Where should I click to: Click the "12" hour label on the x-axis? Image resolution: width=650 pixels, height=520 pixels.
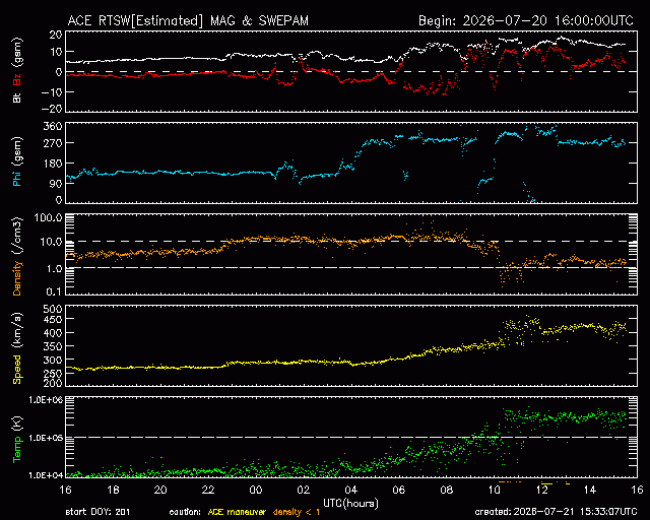[x=542, y=490]
